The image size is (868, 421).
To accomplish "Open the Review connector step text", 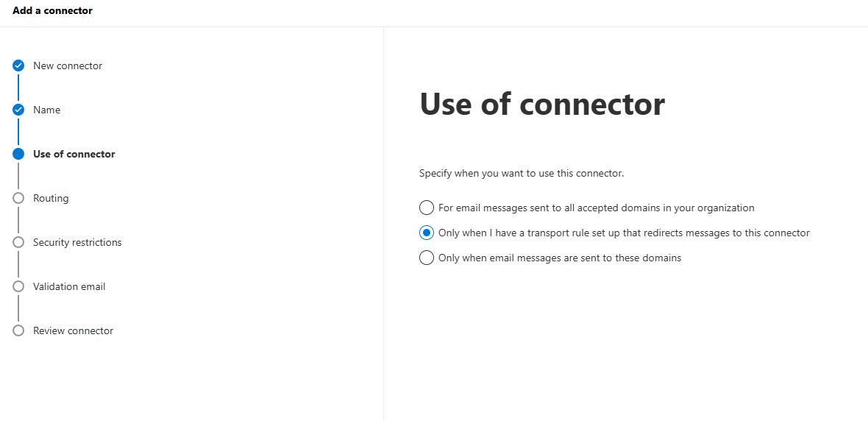I will click(73, 330).
